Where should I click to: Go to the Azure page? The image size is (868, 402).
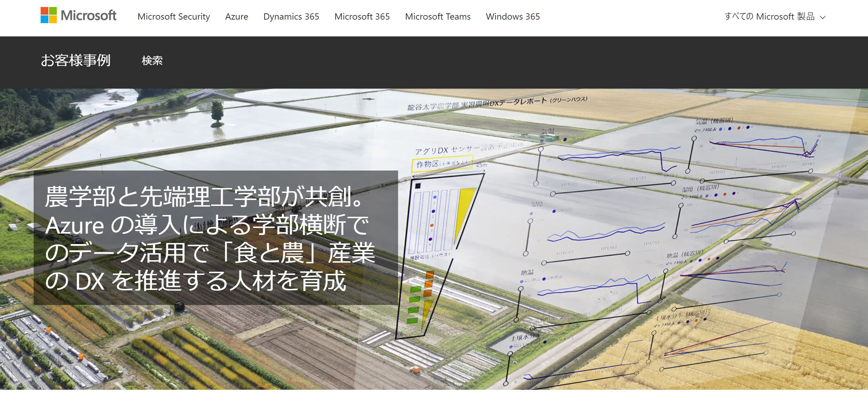point(237,16)
